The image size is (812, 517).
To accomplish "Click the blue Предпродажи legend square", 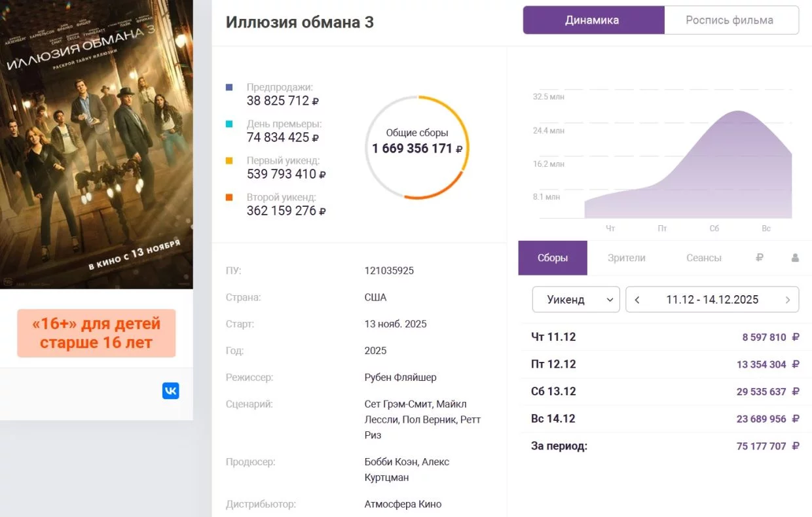I will [x=229, y=87].
